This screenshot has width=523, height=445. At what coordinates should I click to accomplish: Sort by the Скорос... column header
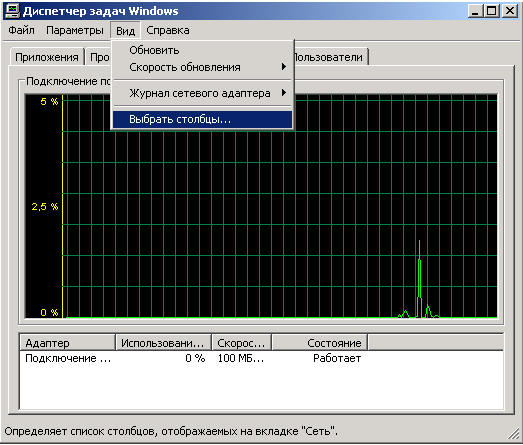241,343
